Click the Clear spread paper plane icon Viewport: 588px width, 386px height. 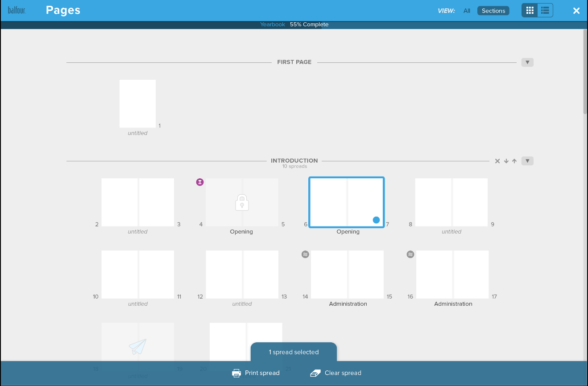click(316, 373)
